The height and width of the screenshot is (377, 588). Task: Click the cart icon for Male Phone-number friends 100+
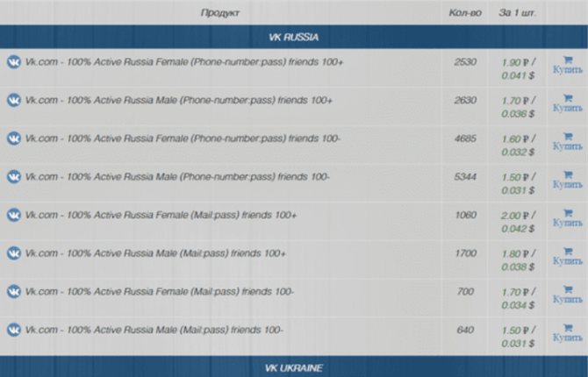point(568,98)
